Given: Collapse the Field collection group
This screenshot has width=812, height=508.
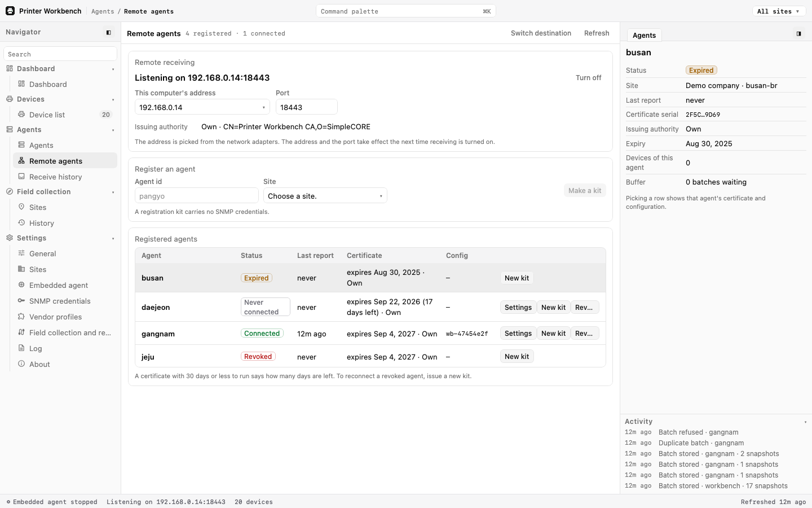Looking at the screenshot, I should coord(113,192).
